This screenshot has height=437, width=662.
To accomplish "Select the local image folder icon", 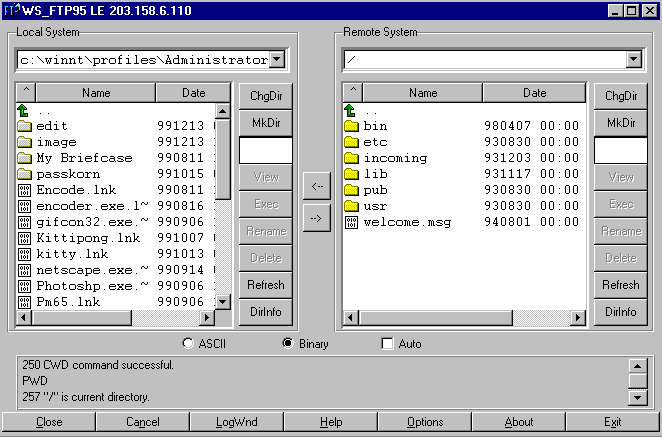I will [x=24, y=142].
